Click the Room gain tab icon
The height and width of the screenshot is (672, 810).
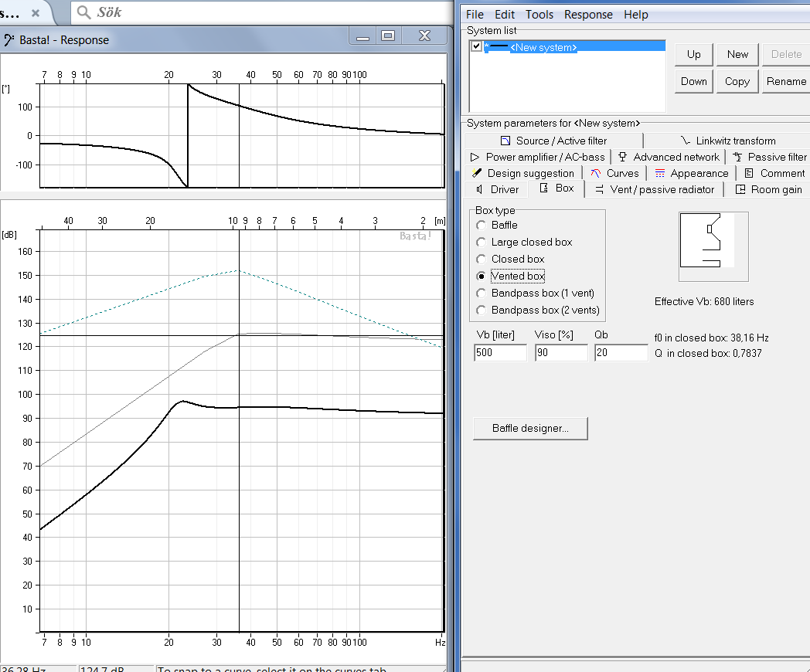pos(740,189)
